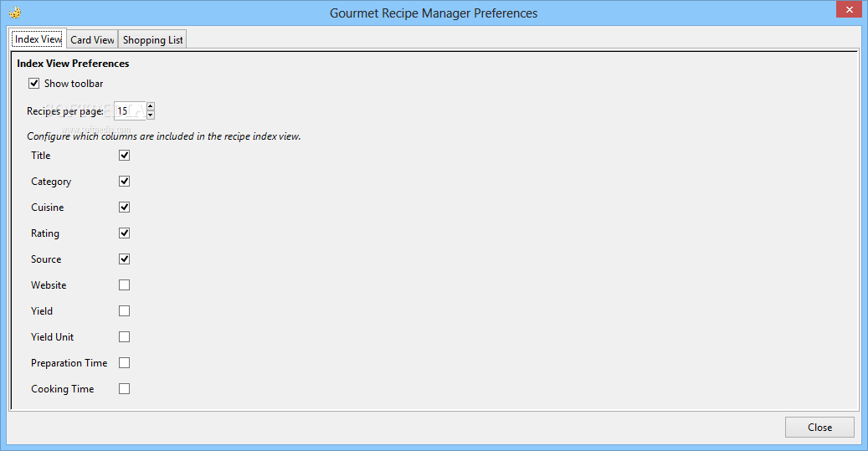This screenshot has width=868, height=451.
Task: Uncheck the Title column checkbox
Action: 125,156
